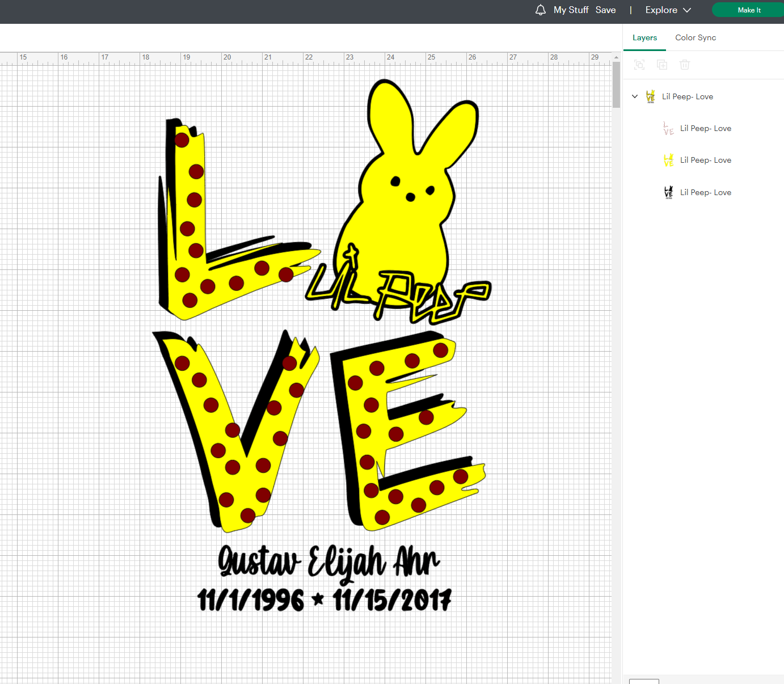Click the duplicate layer icon
This screenshot has height=684, width=784.
coord(662,65)
